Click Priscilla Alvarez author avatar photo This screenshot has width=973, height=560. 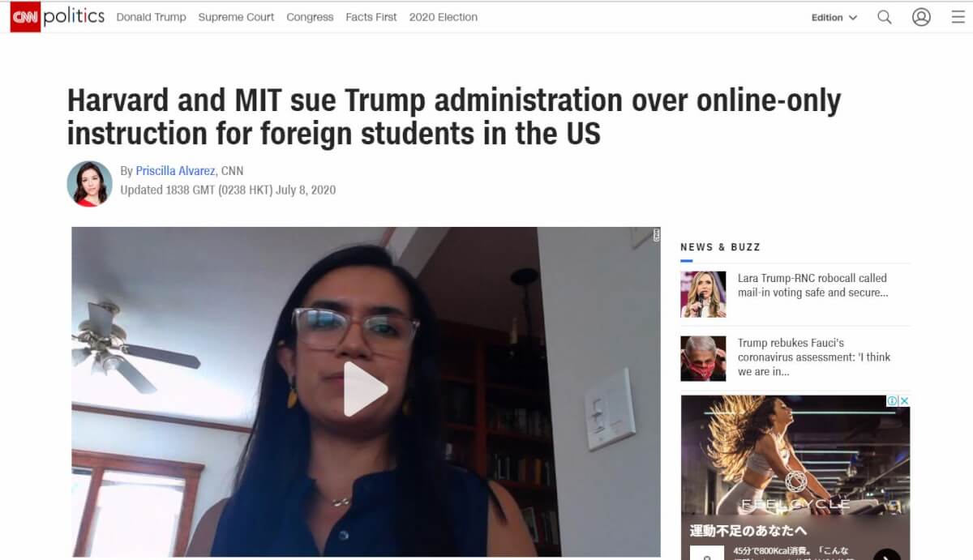pos(90,183)
